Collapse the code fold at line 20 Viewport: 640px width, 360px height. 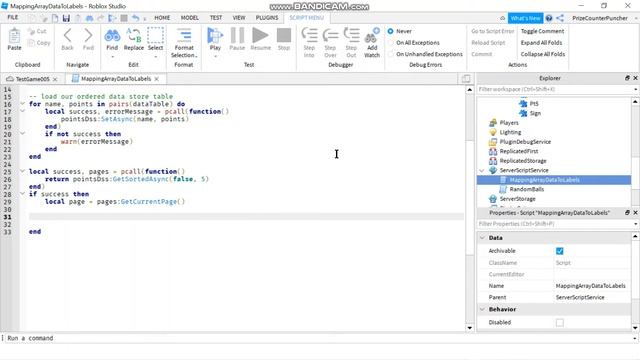pyautogui.click(x=22, y=133)
